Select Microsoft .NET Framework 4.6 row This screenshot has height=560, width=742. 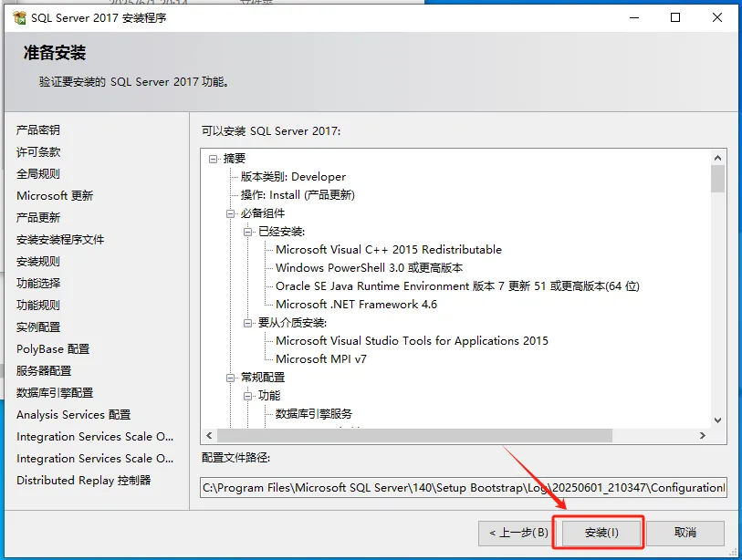[356, 304]
